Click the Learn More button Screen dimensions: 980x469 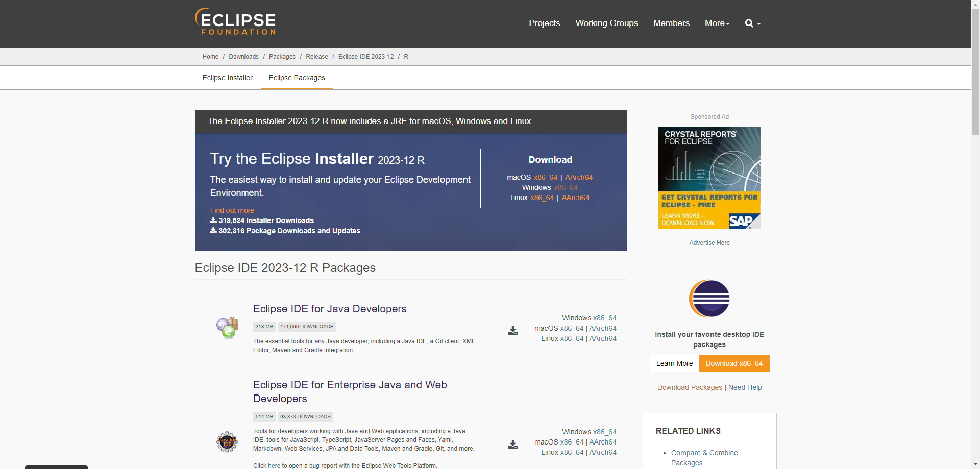[674, 363]
